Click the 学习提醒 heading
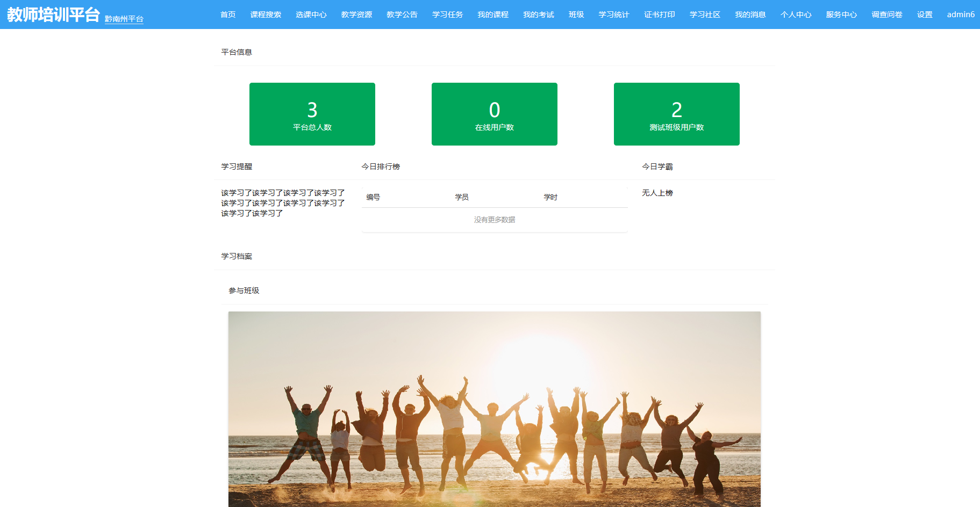Image resolution: width=980 pixels, height=507 pixels. (237, 166)
